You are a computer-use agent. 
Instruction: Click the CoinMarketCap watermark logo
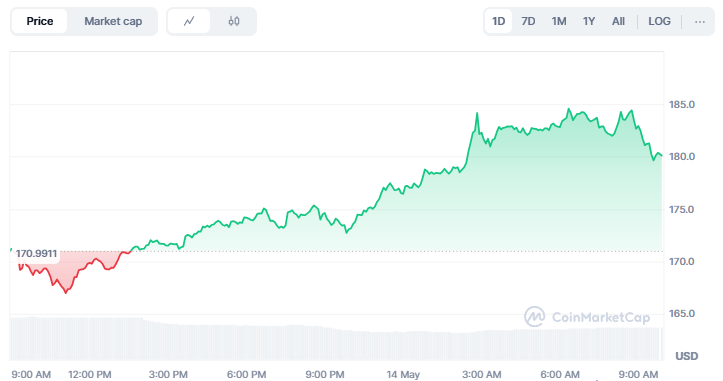pyautogui.click(x=587, y=317)
